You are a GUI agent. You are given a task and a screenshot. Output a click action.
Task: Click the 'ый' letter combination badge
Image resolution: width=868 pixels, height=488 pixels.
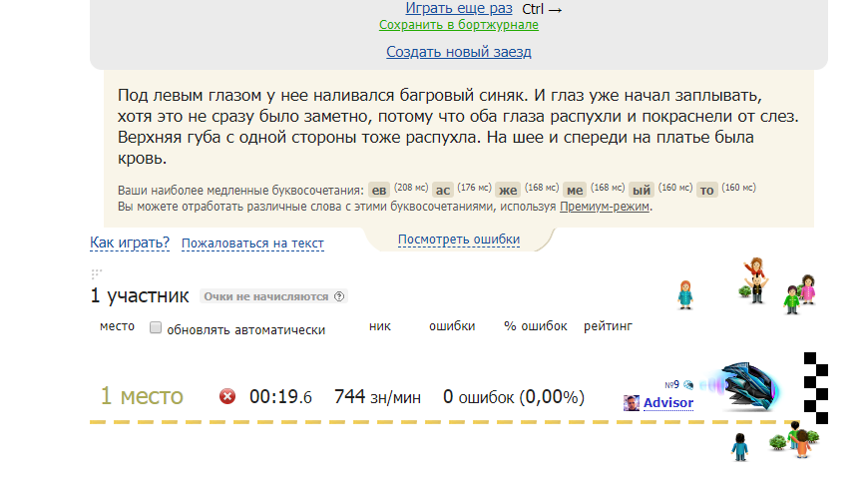coord(642,190)
